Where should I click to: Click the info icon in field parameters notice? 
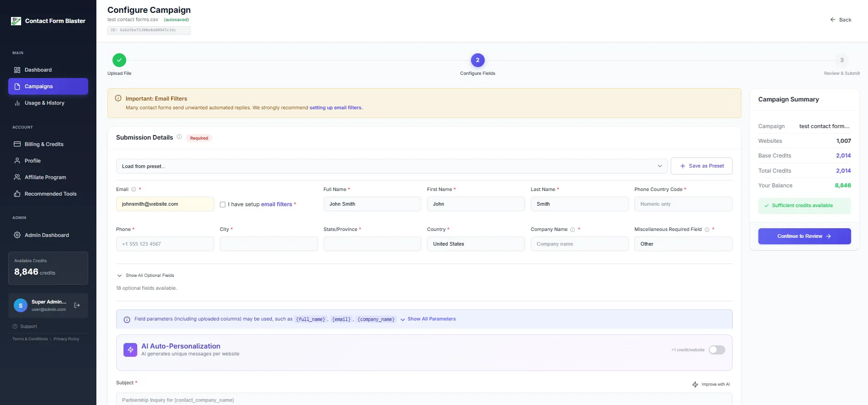127,320
